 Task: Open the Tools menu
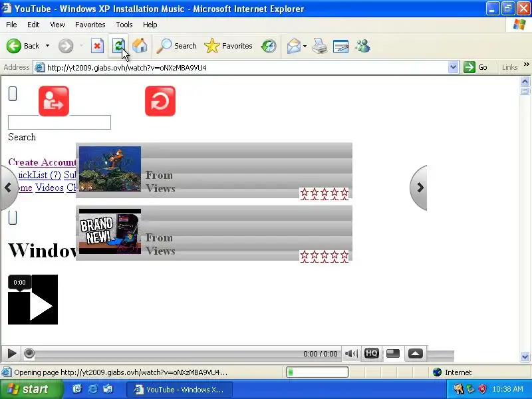click(x=124, y=25)
